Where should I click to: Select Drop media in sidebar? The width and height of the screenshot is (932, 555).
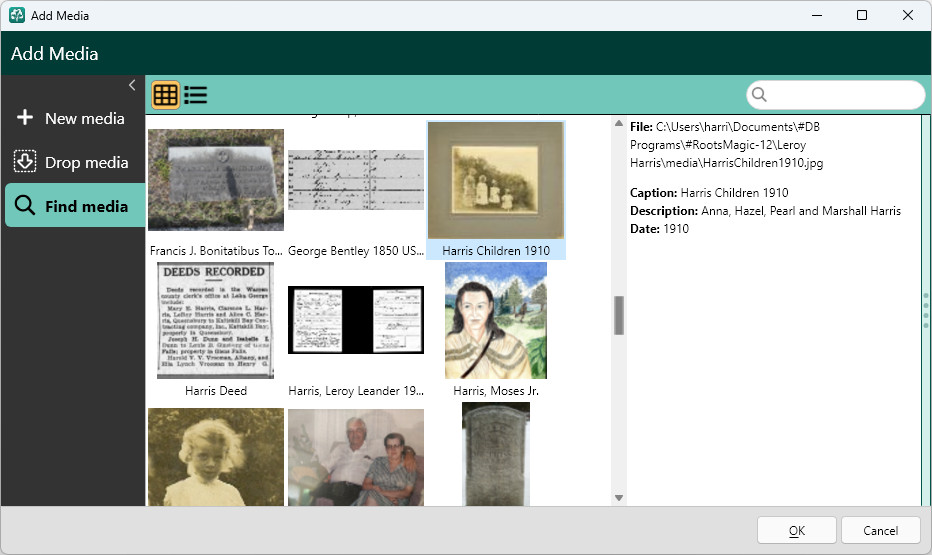point(73,162)
